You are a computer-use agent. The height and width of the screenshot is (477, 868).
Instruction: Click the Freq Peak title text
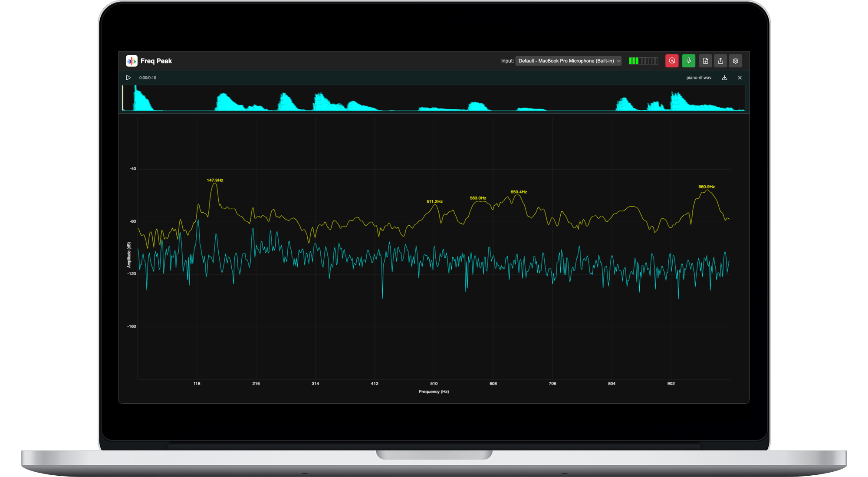tap(156, 61)
